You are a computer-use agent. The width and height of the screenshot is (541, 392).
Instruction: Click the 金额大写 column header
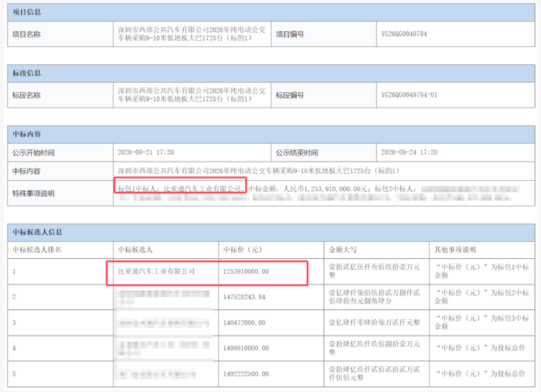tap(342, 250)
